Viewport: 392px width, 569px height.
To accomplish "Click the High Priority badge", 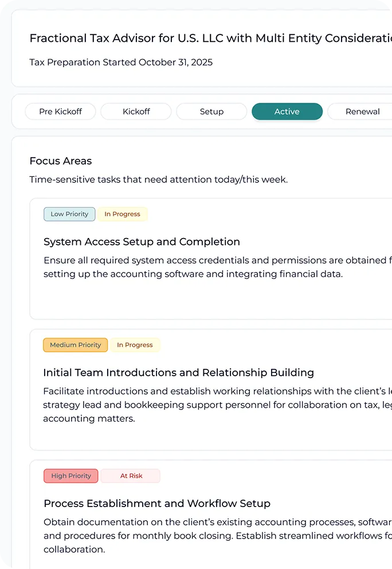I will point(71,476).
